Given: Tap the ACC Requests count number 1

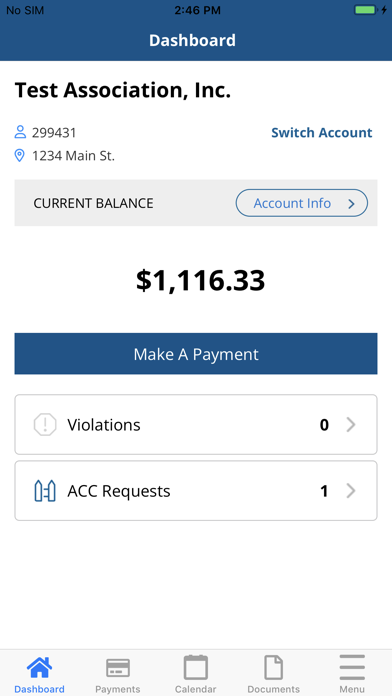Looking at the screenshot, I should pyautogui.click(x=324, y=491).
